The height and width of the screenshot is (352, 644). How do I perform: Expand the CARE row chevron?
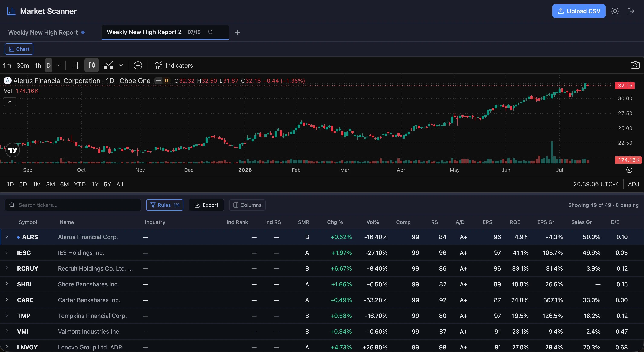click(7, 300)
